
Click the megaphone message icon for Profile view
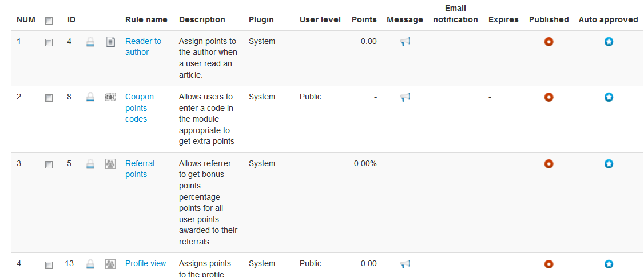pyautogui.click(x=405, y=264)
